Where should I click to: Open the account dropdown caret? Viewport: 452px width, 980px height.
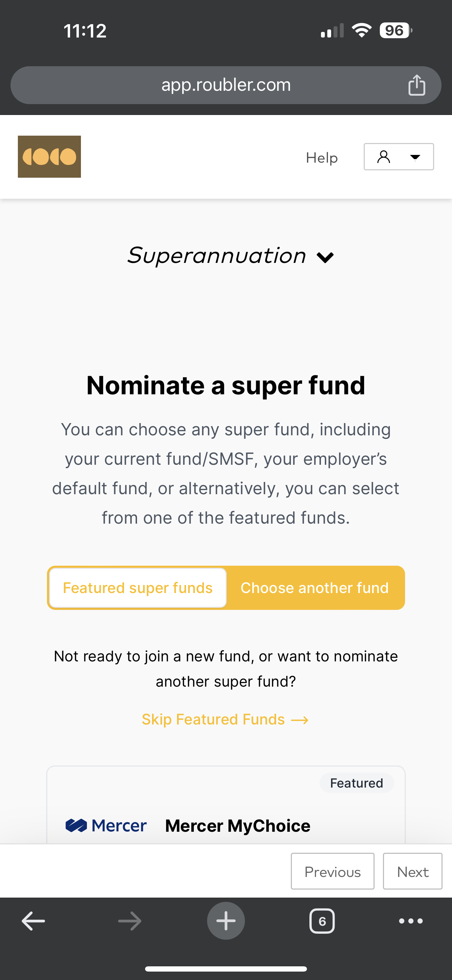pyautogui.click(x=415, y=157)
